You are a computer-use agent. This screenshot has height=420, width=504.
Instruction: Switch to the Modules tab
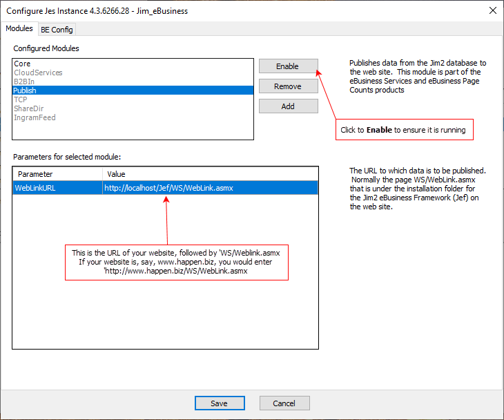19,28
